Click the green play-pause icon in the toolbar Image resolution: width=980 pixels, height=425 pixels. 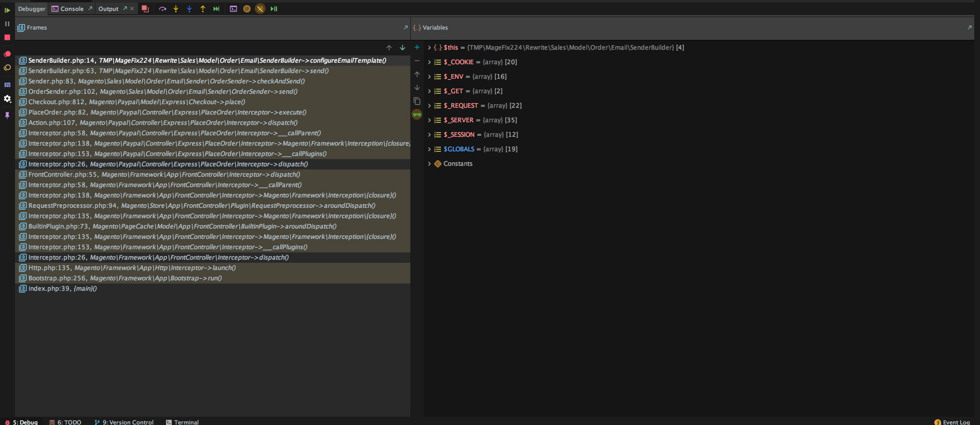274,9
